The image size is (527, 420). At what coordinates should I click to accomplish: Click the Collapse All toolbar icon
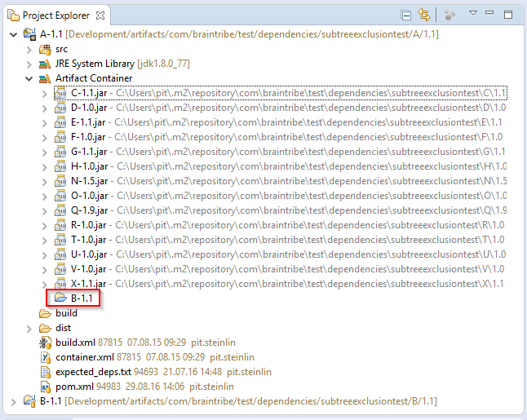(x=406, y=15)
